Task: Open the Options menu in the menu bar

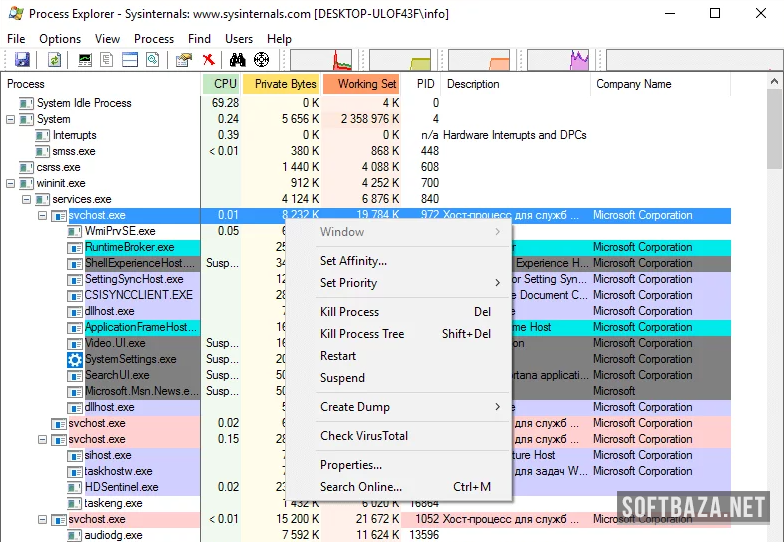Action: 60,39
